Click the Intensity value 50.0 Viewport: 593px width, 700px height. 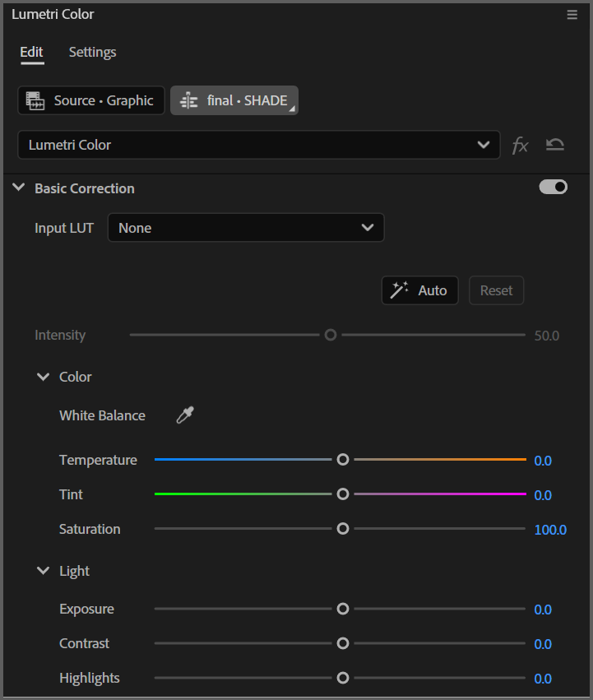(547, 336)
